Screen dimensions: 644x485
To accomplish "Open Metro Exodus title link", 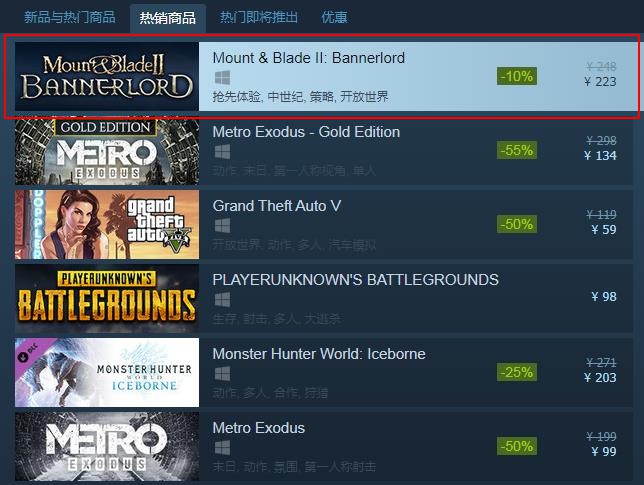I will [259, 428].
